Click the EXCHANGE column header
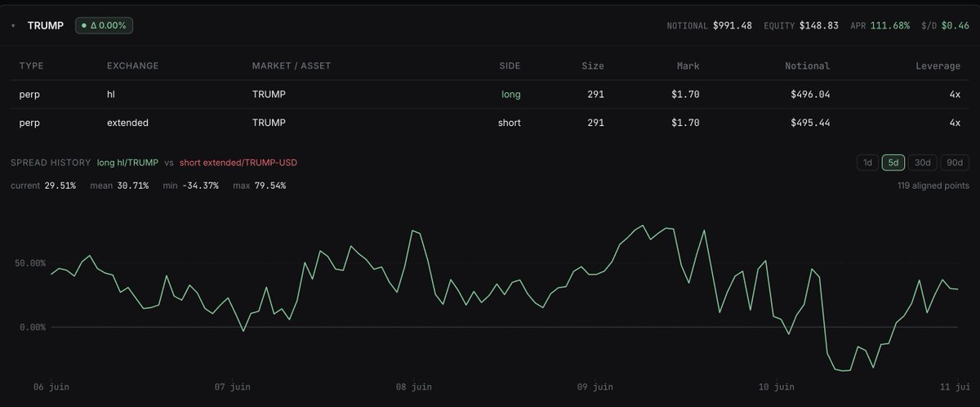Image resolution: width=980 pixels, height=407 pixels. [x=133, y=66]
